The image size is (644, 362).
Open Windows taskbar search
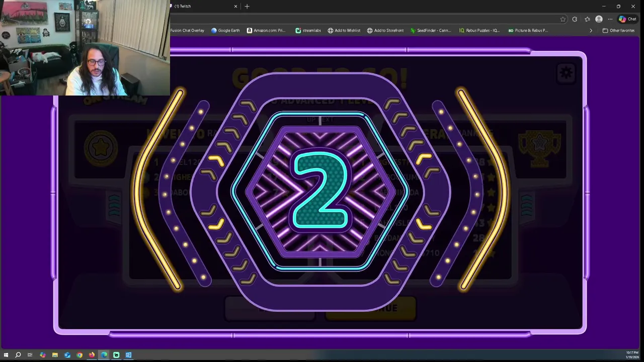[18, 355]
